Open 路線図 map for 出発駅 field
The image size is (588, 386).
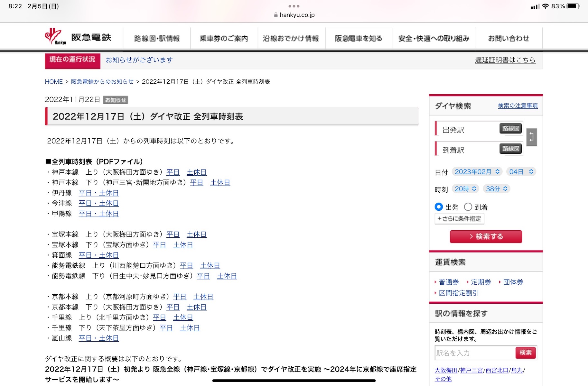511,128
